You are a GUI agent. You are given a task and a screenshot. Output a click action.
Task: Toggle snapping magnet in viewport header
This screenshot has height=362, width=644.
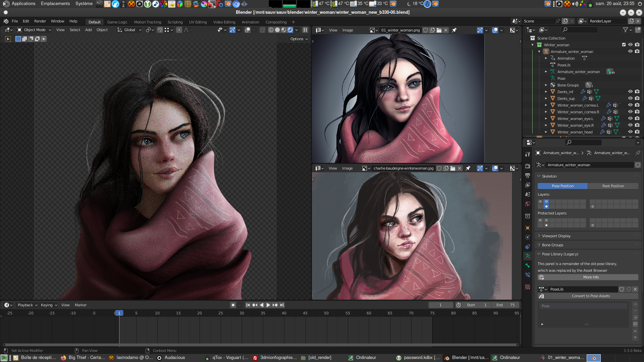click(x=160, y=30)
